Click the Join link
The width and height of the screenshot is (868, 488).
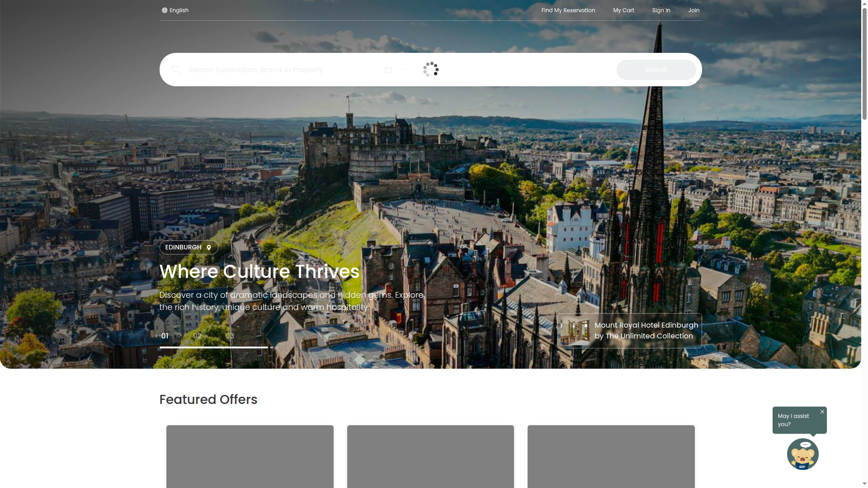point(693,10)
